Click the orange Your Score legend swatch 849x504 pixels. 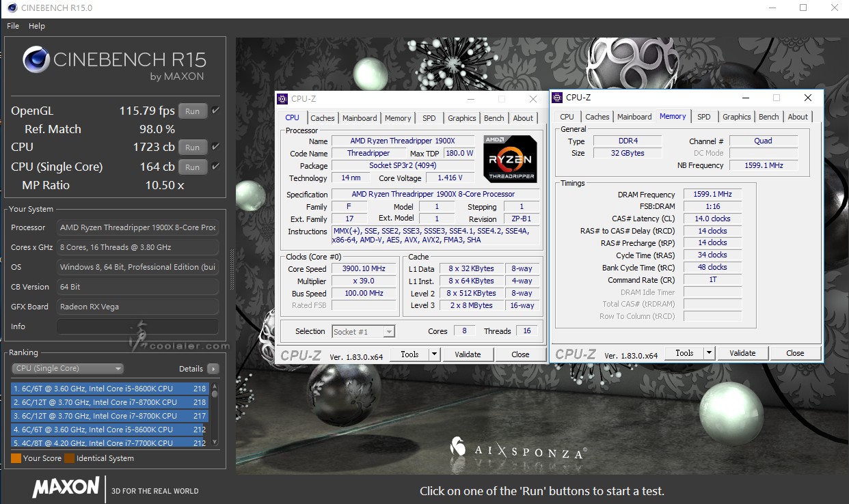tap(16, 458)
